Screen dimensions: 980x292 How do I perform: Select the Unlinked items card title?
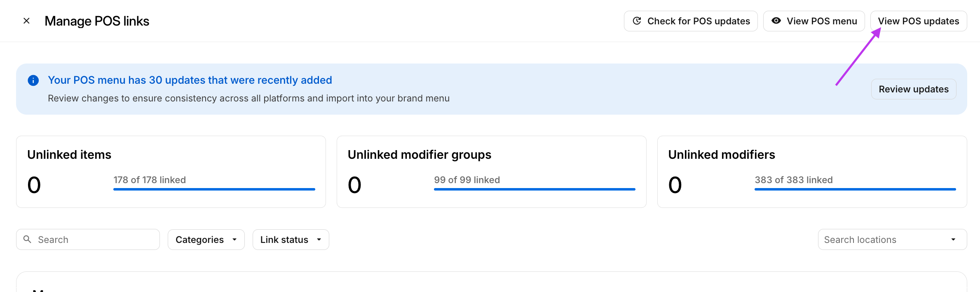click(x=69, y=155)
